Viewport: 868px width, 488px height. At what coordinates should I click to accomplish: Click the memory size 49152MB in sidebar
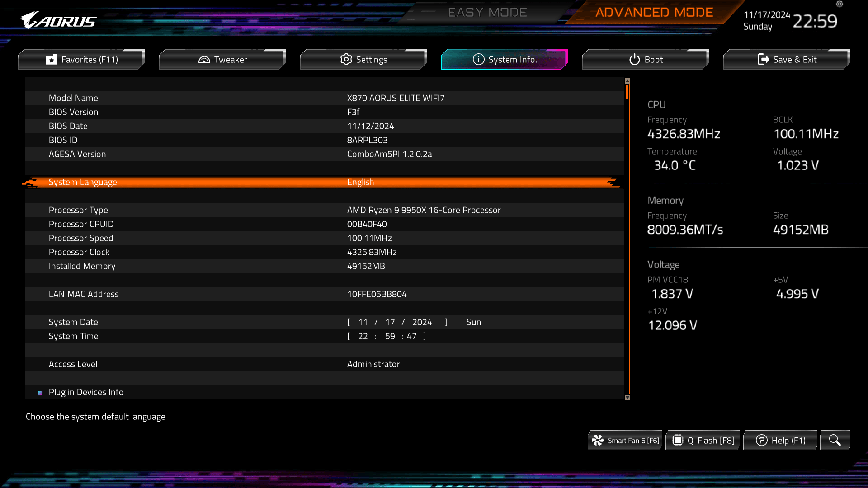tap(801, 230)
